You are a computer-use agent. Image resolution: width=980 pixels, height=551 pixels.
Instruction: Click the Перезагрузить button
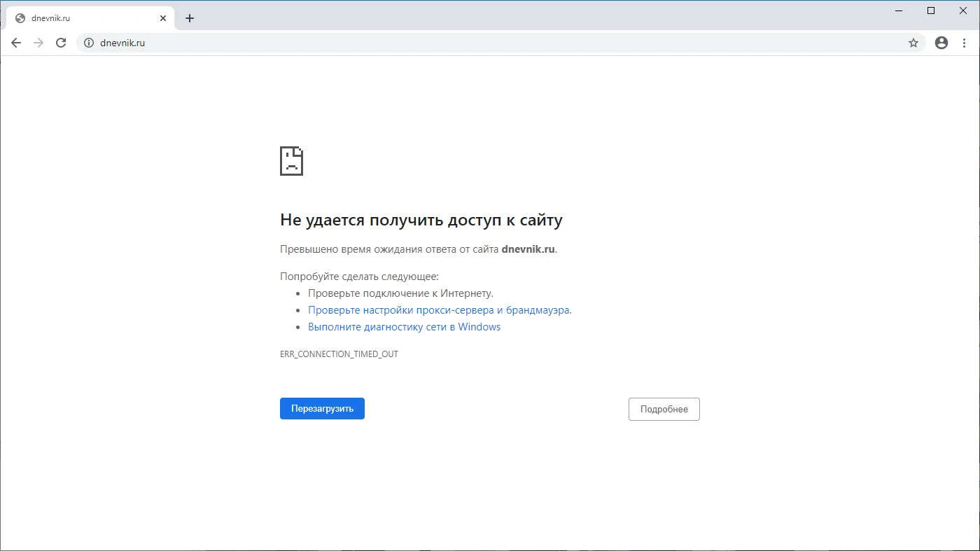322,409
